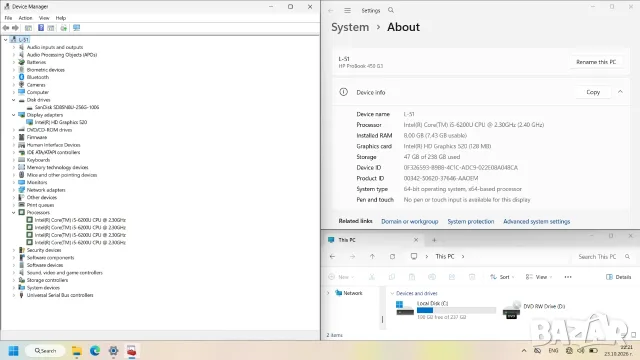The width and height of the screenshot is (640, 360).
Task: Open the three-dots more options in Explorer
Action: pos(568,277)
